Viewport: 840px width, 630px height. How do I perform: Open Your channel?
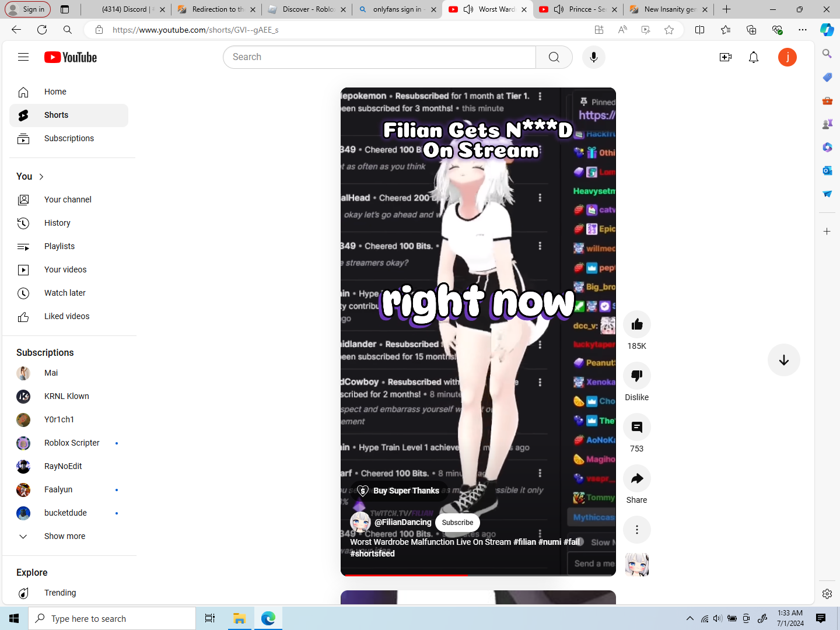click(x=69, y=199)
